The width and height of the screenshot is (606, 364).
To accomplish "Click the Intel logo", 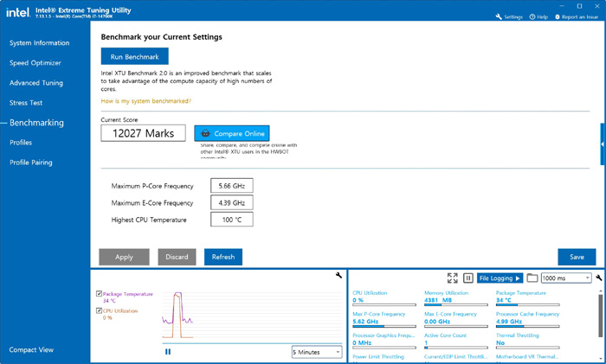I will pos(18,12).
